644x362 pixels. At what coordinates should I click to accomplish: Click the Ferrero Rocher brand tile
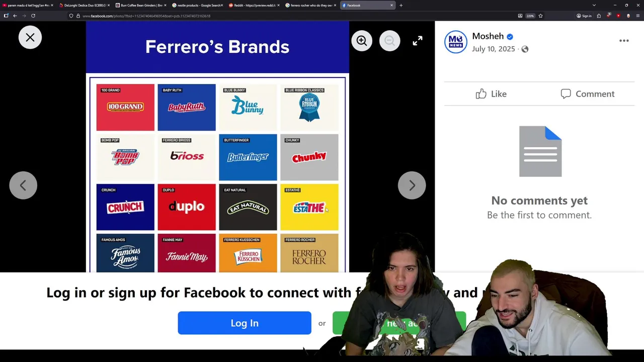(309, 253)
